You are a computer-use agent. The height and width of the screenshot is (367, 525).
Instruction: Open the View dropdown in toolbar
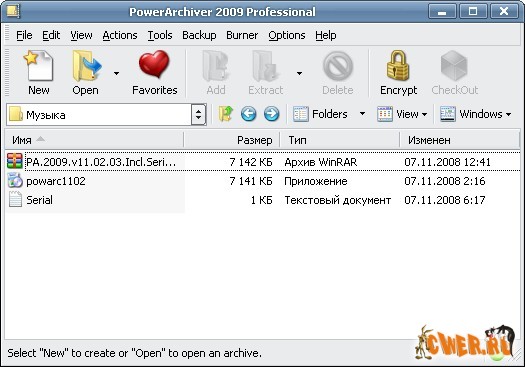coord(402,114)
